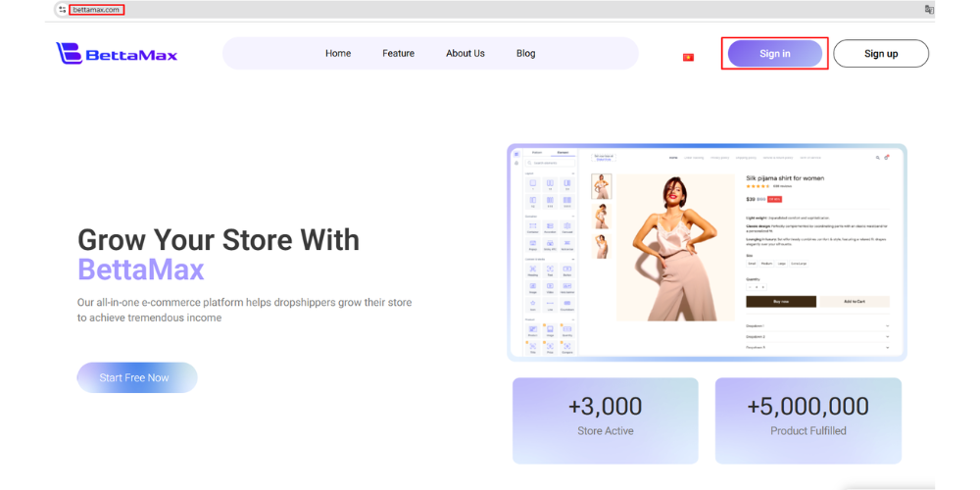
Task: Select third product thumbnail in preview
Action: 602,246
